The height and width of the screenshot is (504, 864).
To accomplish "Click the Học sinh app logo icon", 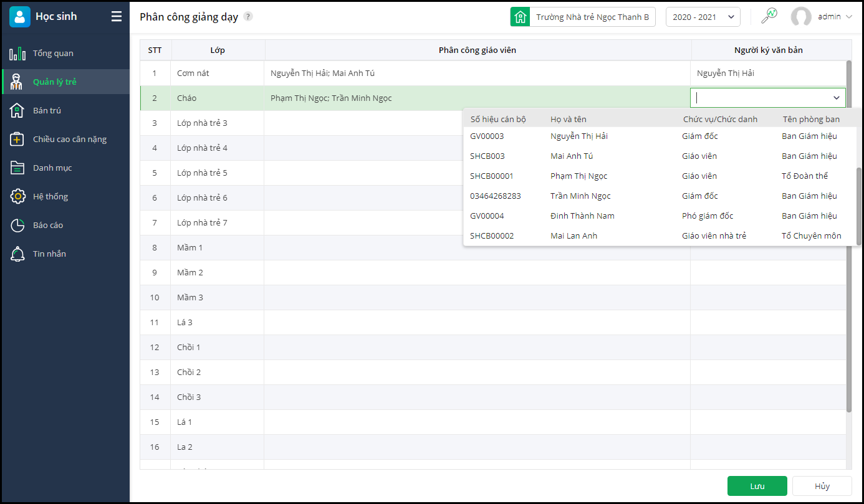I will click(20, 17).
